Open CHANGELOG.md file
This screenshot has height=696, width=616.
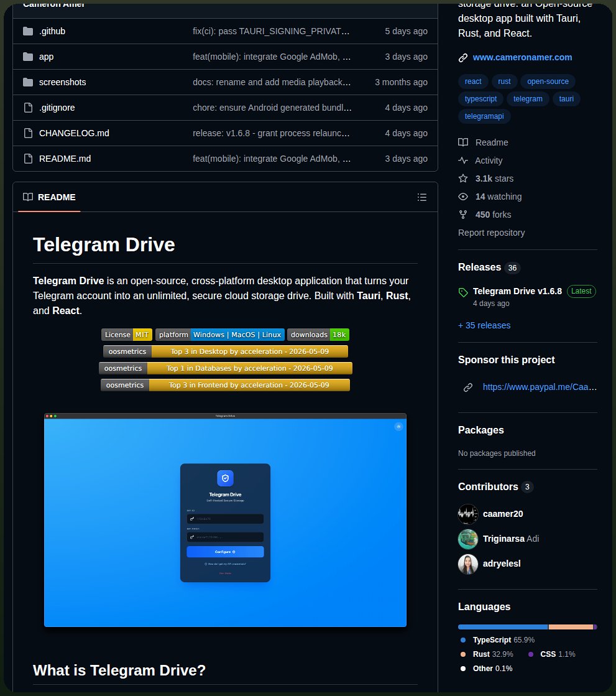(x=74, y=133)
